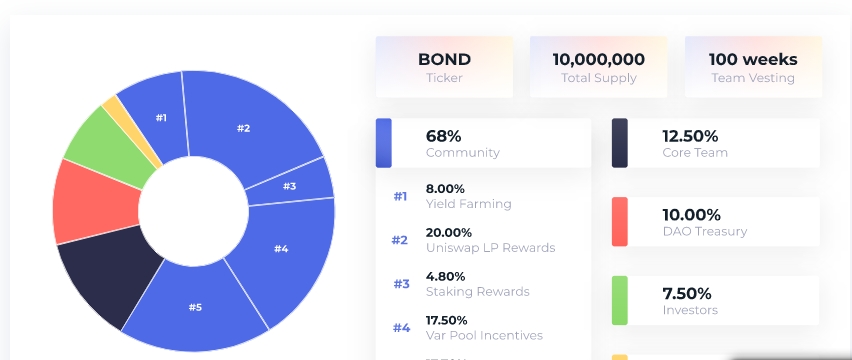852x360 pixels.
Task: Click the #5 blue chart segment
Action: coord(196,307)
